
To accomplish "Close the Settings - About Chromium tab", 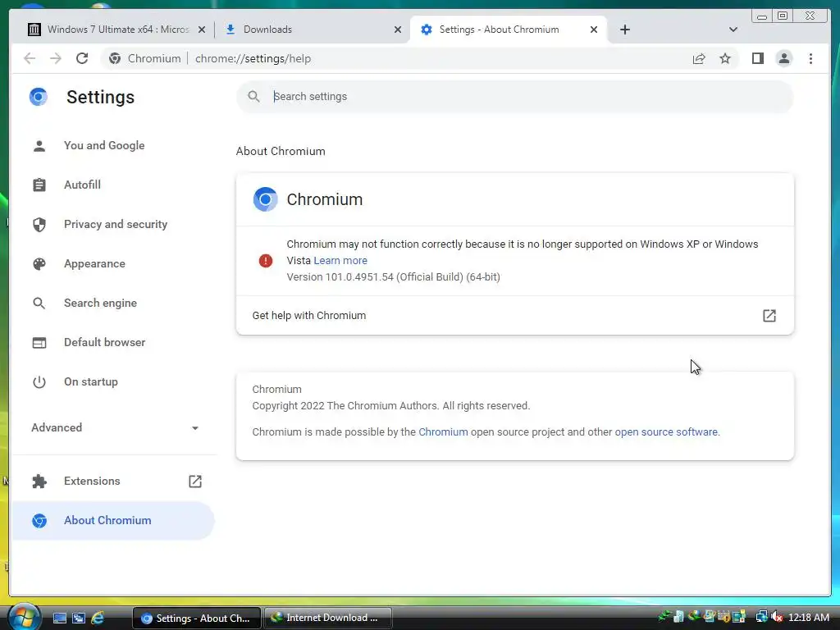I will [594, 30].
